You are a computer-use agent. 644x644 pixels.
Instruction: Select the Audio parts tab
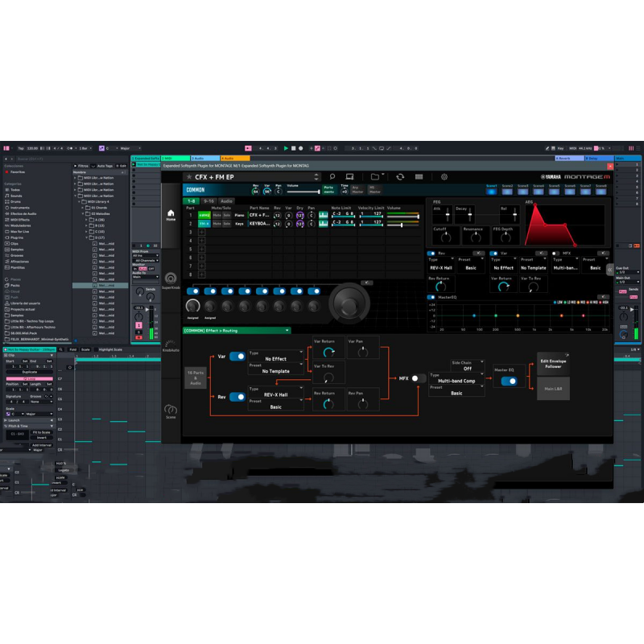tap(226, 201)
